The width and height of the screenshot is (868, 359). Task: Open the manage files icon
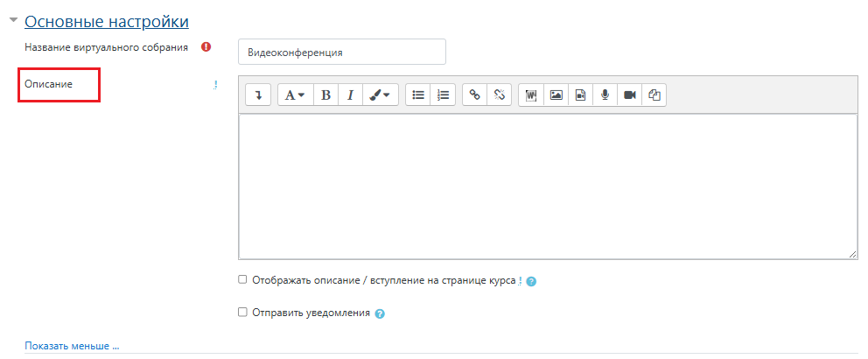[x=654, y=95]
